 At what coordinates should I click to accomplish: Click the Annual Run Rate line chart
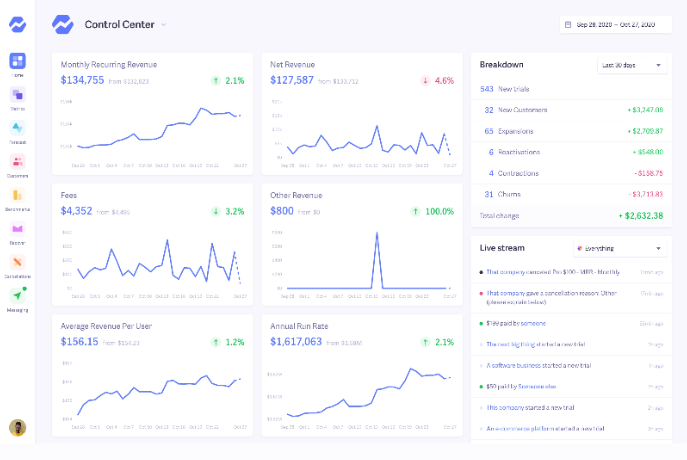click(x=368, y=393)
